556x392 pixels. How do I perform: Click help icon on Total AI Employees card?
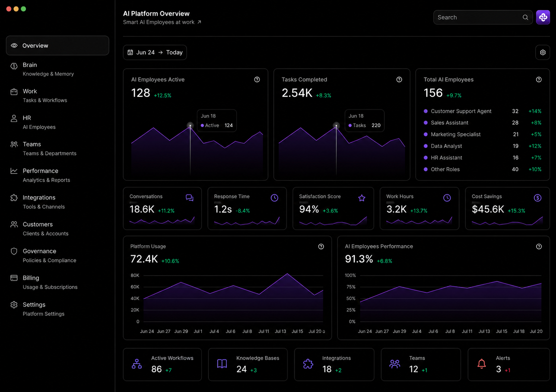539,80
